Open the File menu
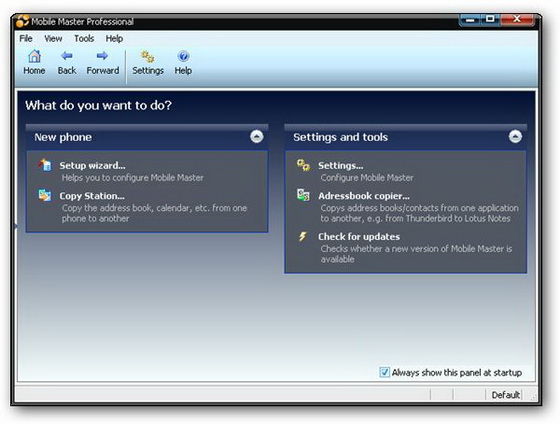The width and height of the screenshot is (560, 424). point(26,38)
